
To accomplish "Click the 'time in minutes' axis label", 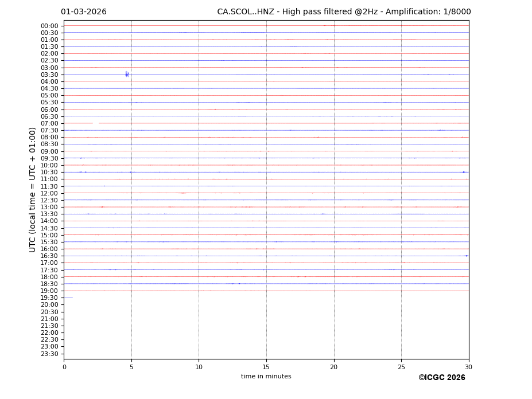I will [266, 377].
